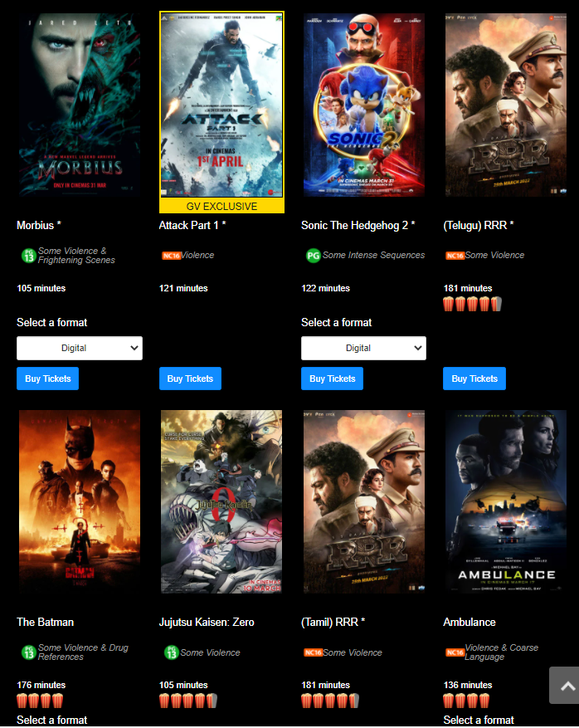Select the Attack Part 1 GV Exclusive poster
This screenshot has height=728, width=579.
(x=221, y=112)
